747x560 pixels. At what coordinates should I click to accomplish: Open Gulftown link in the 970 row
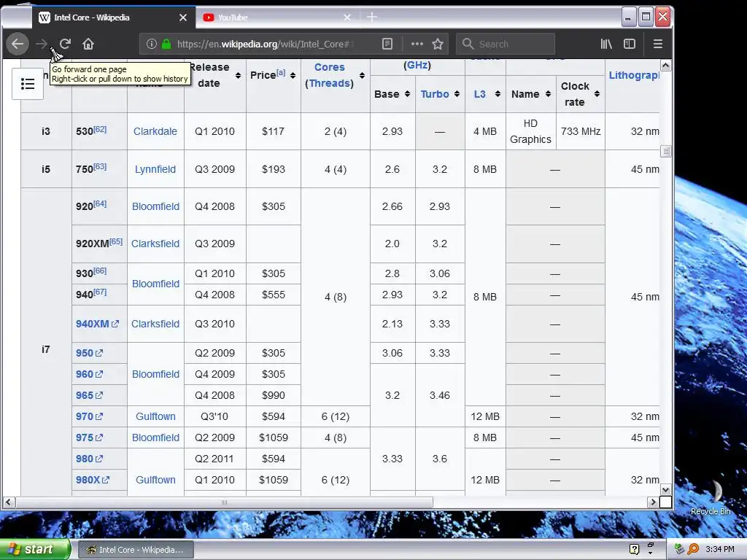point(156,416)
